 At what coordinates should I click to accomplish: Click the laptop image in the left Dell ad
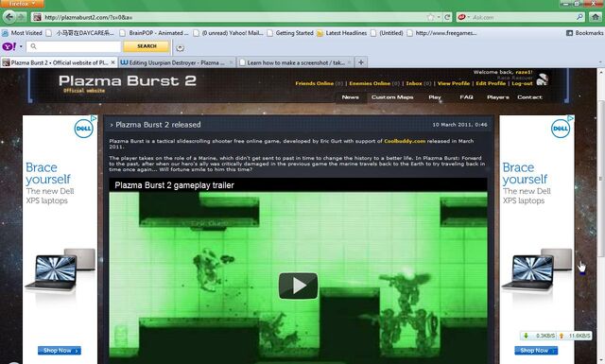pos(60,269)
